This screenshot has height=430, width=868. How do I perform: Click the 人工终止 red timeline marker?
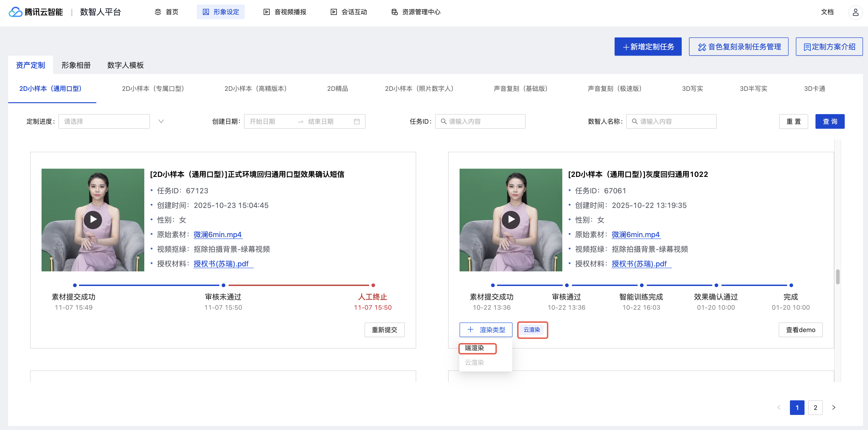click(x=373, y=286)
